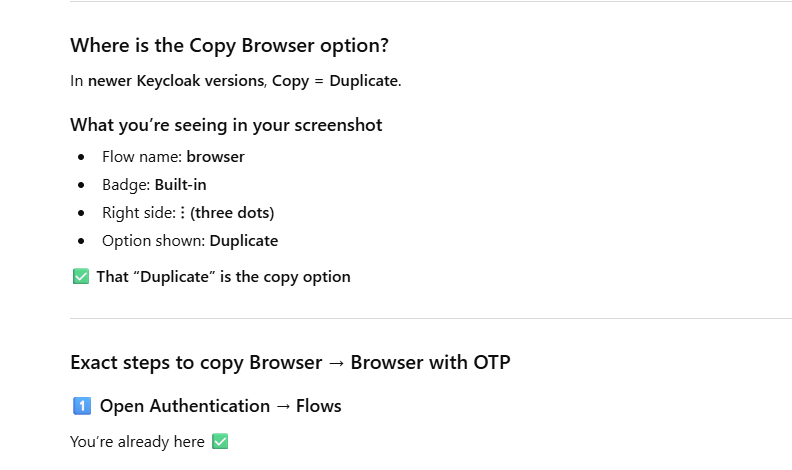792x470 pixels.
Task: Click the bold "newer Keycloak versions" text
Action: click(x=176, y=81)
